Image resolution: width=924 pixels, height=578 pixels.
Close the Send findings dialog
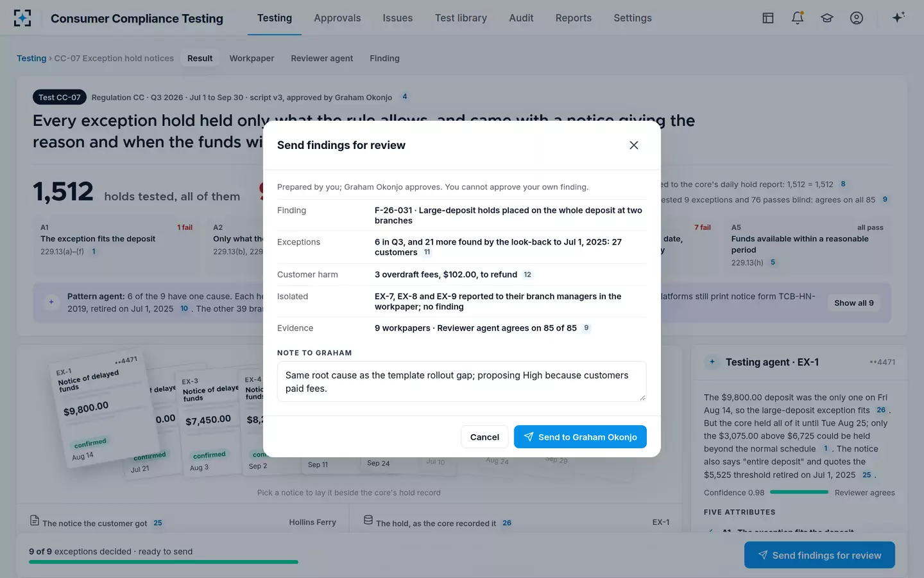(634, 145)
